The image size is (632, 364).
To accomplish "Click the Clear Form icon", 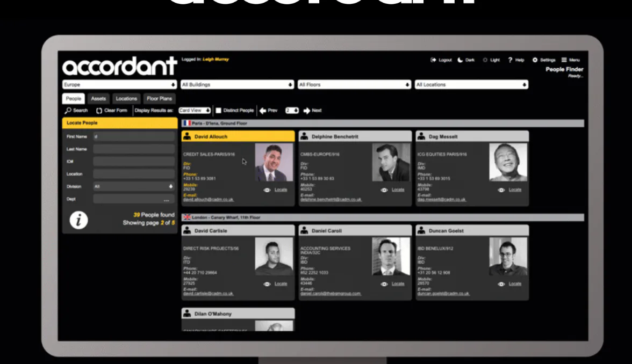I will pyautogui.click(x=99, y=111).
